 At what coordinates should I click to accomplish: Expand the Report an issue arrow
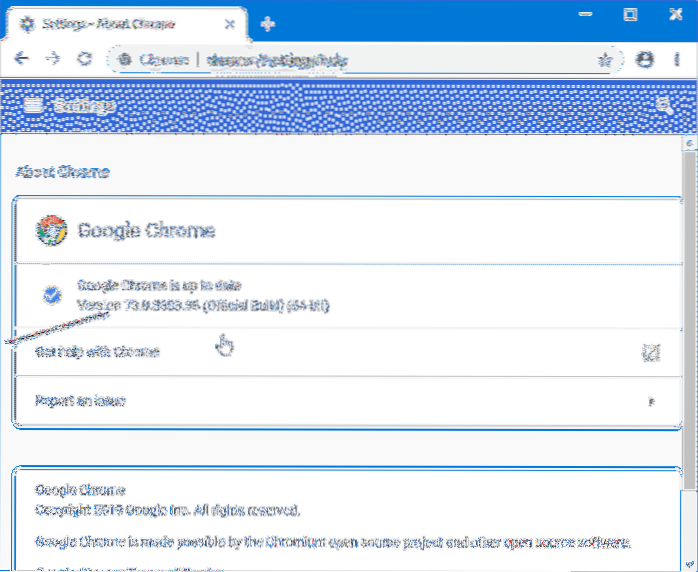[x=651, y=402]
